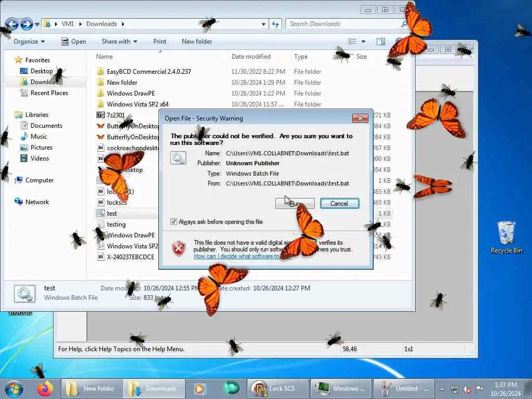Open the recent pages dropdown next to Forward

[37, 24]
